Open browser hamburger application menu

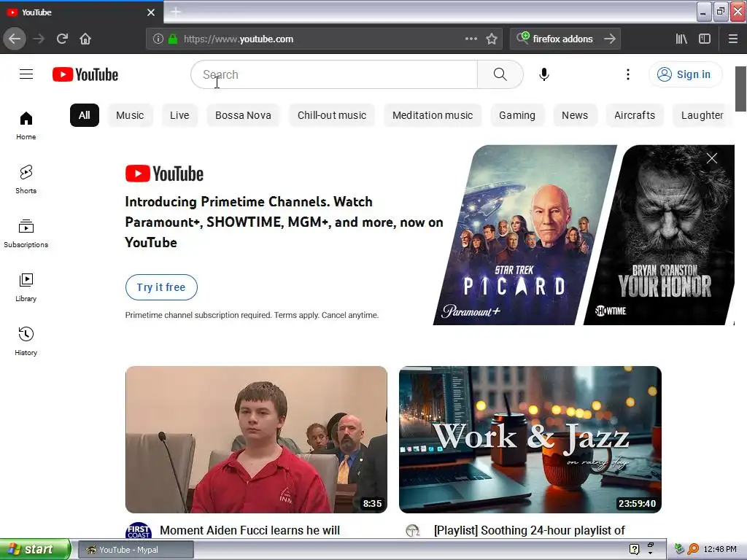733,39
